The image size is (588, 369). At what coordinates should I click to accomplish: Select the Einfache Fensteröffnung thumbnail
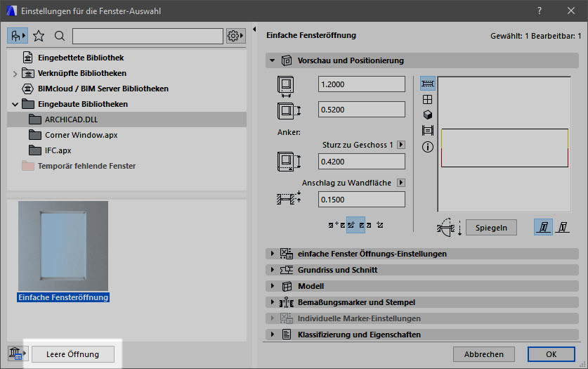[x=63, y=246]
